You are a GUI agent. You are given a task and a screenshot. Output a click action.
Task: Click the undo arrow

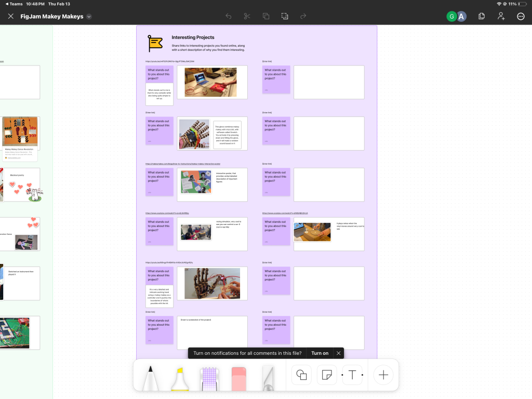coord(229,16)
